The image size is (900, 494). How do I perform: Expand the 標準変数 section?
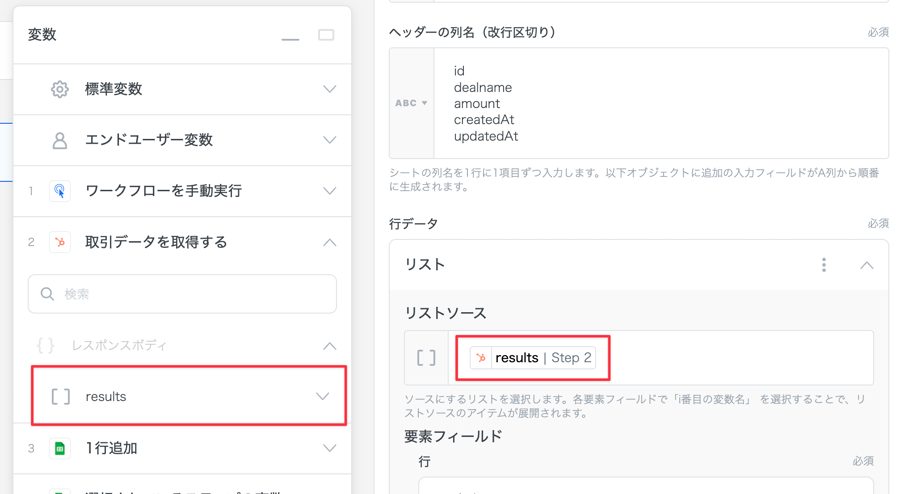pos(329,89)
